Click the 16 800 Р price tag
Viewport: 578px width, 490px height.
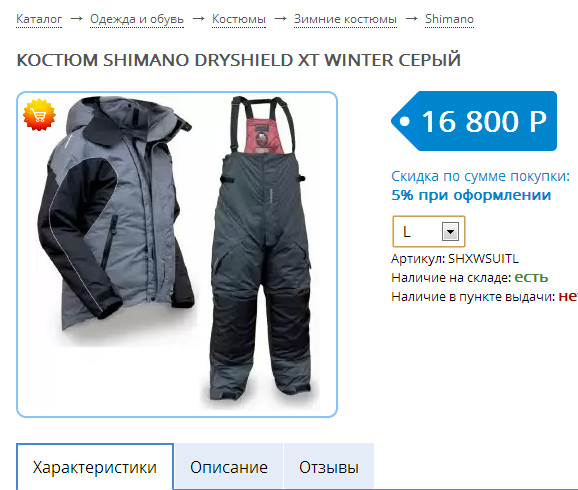coord(474,121)
